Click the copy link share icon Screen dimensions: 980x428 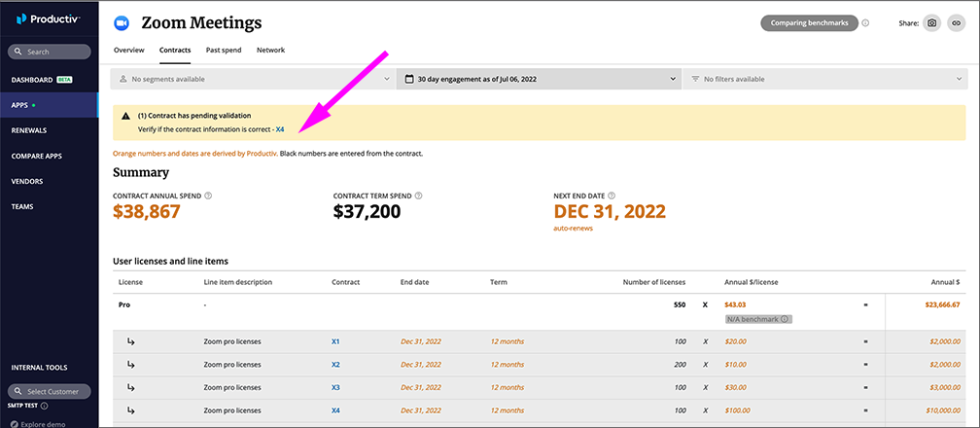[x=957, y=23]
